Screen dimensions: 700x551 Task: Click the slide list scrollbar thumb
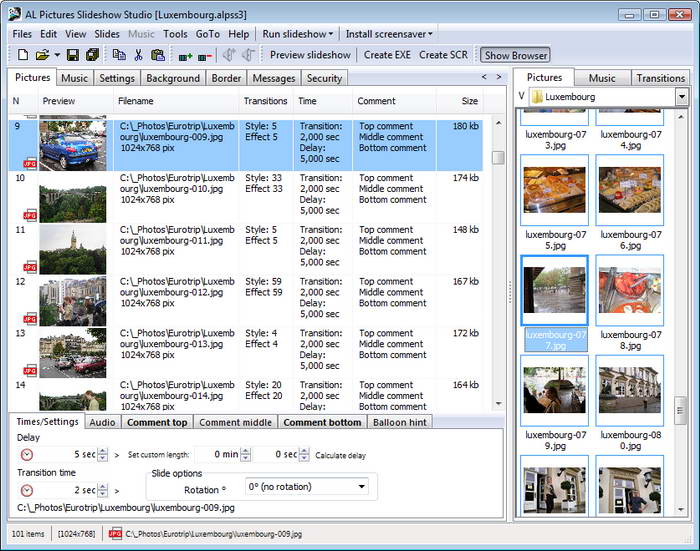point(498,158)
